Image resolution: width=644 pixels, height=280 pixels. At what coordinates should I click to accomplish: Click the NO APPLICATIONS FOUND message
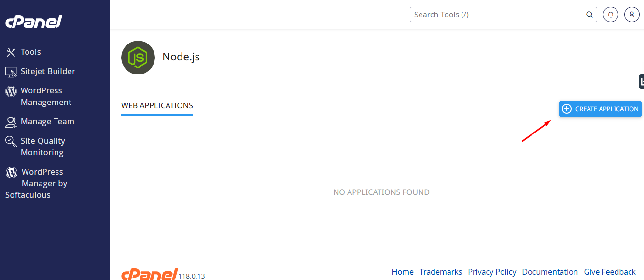(x=381, y=192)
